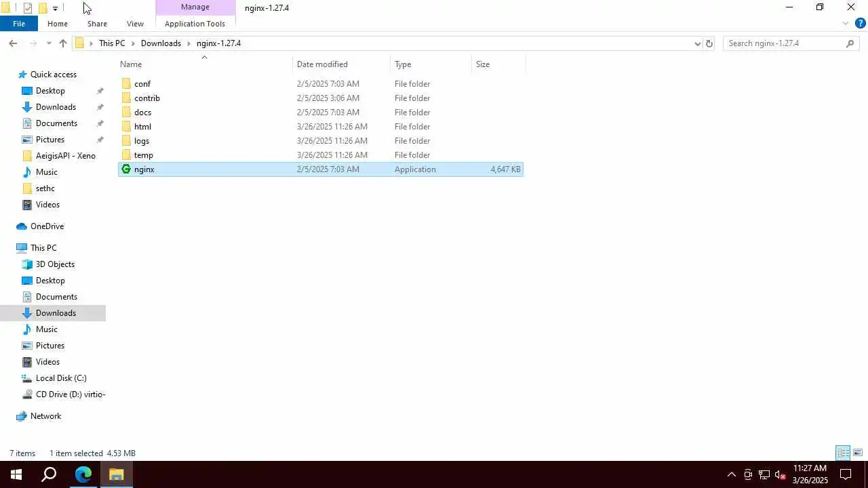Image resolution: width=868 pixels, height=488 pixels.
Task: Expand the ribbon chevron
Action: [846, 23]
